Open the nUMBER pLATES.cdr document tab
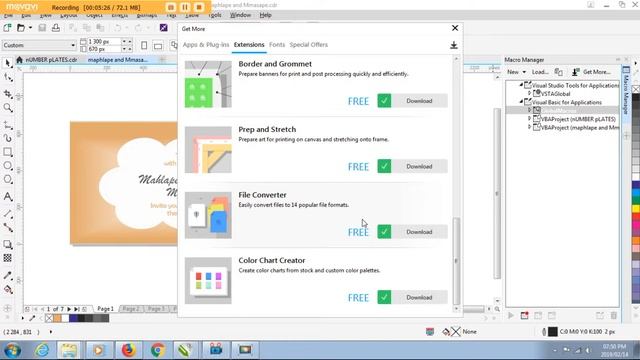 pos(51,60)
